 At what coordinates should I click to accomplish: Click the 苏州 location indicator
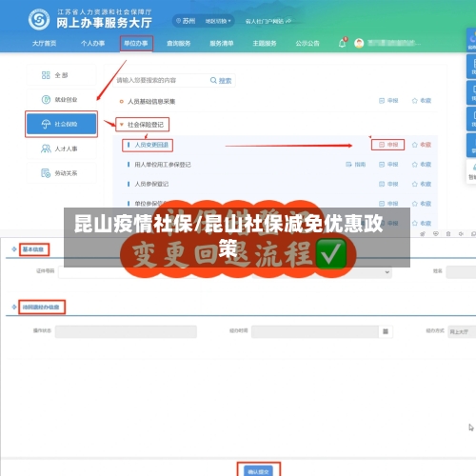pos(186,21)
